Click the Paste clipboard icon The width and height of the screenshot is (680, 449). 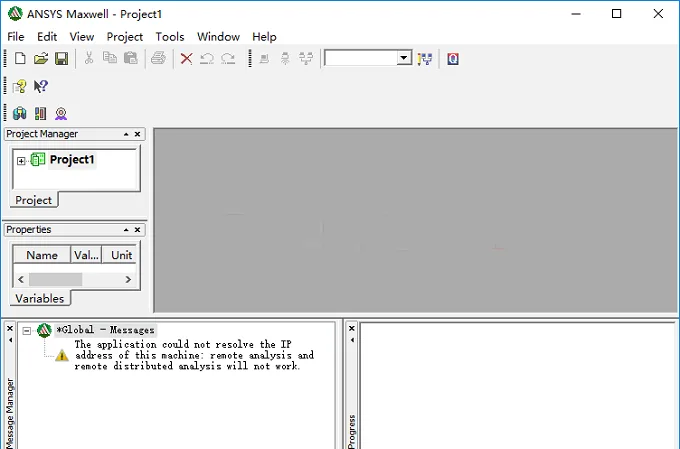click(131, 58)
